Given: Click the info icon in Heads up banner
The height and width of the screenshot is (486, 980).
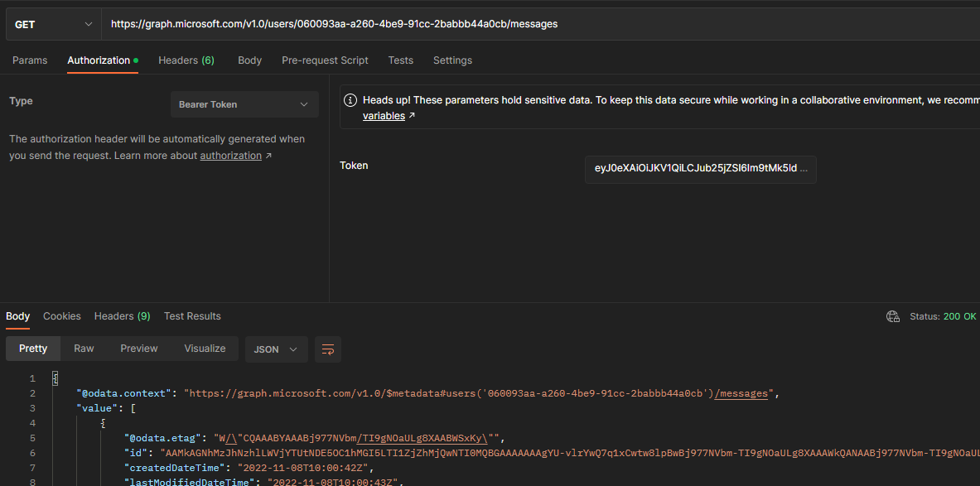Looking at the screenshot, I should click(x=351, y=100).
